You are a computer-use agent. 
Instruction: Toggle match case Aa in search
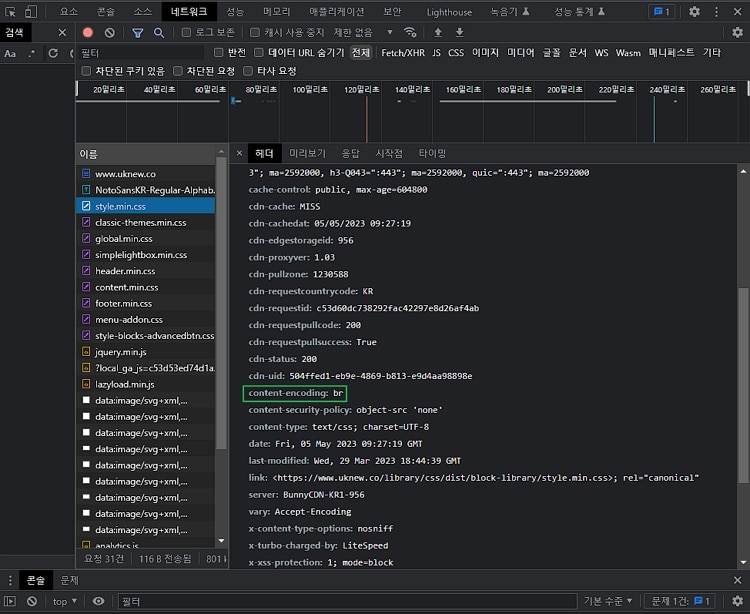click(10, 53)
